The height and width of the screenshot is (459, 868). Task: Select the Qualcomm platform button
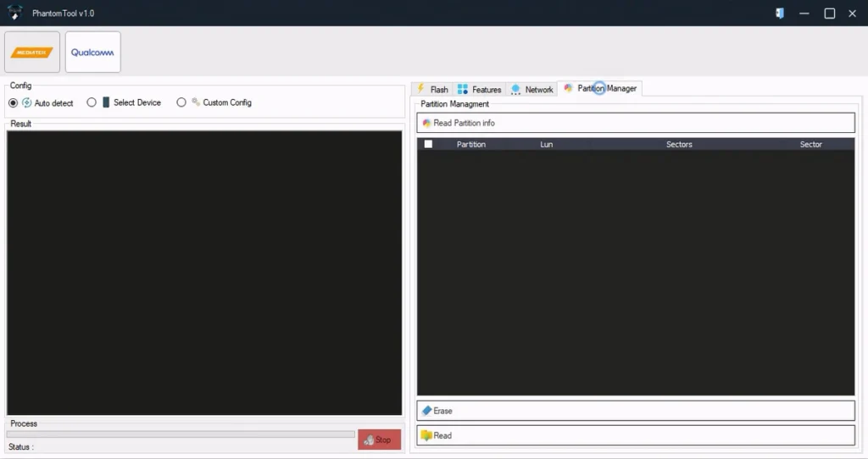point(92,53)
